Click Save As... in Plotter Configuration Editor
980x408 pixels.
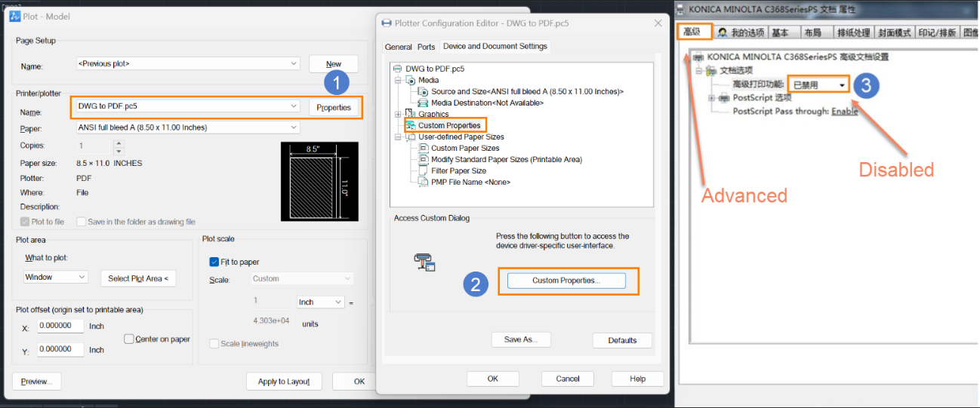(521, 339)
